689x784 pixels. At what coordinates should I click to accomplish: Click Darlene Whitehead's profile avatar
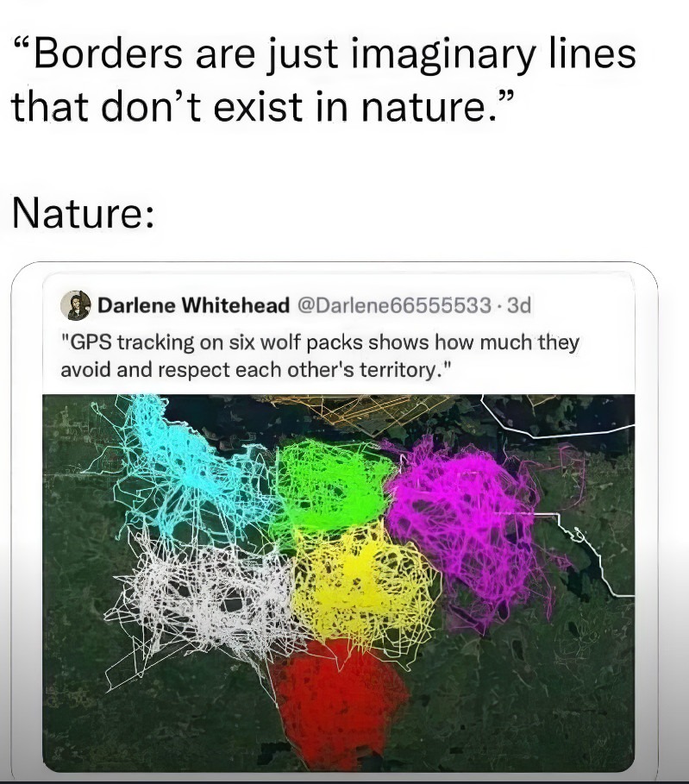(76, 305)
